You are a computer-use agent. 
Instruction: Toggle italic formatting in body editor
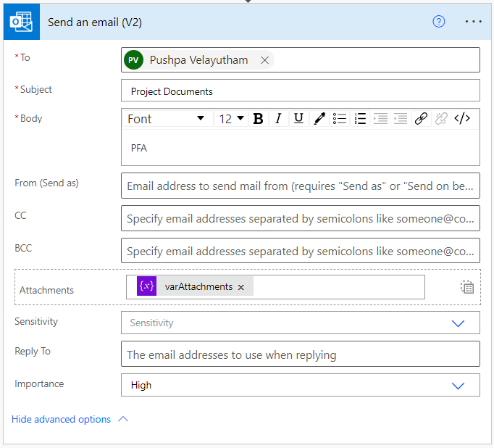click(278, 119)
